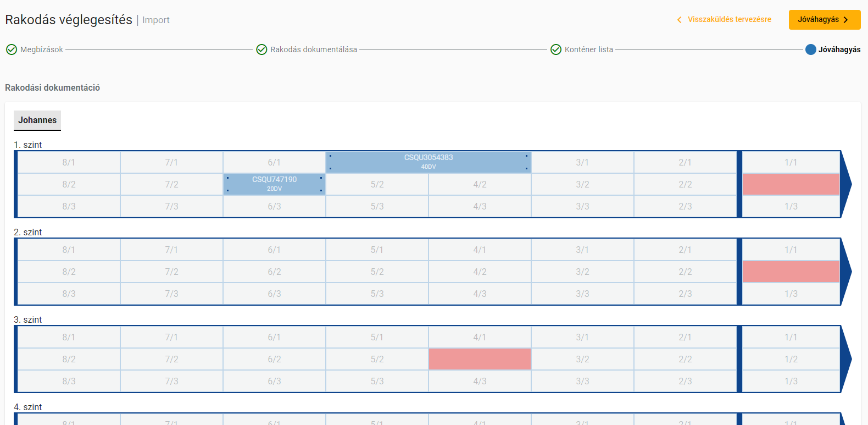Select slot 8/1 on level 1
Viewport: 868px width, 425px height.
[x=69, y=162]
